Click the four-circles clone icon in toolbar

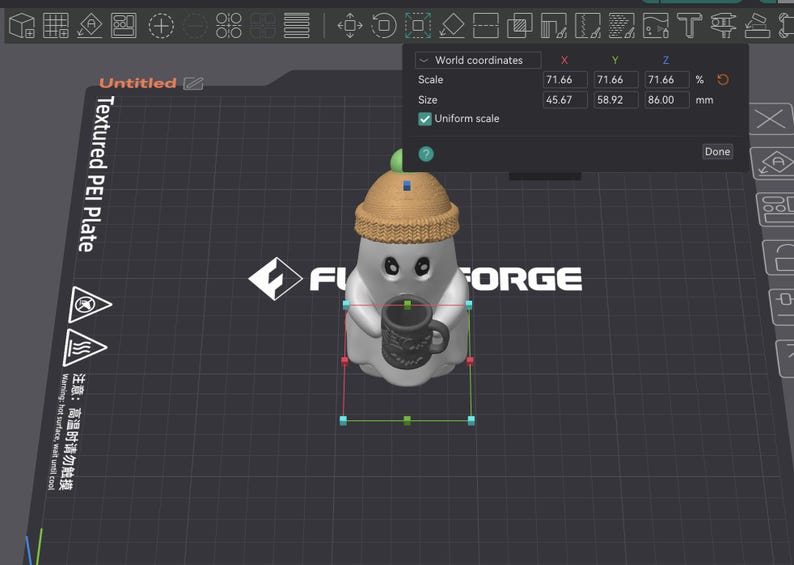pyautogui.click(x=229, y=25)
